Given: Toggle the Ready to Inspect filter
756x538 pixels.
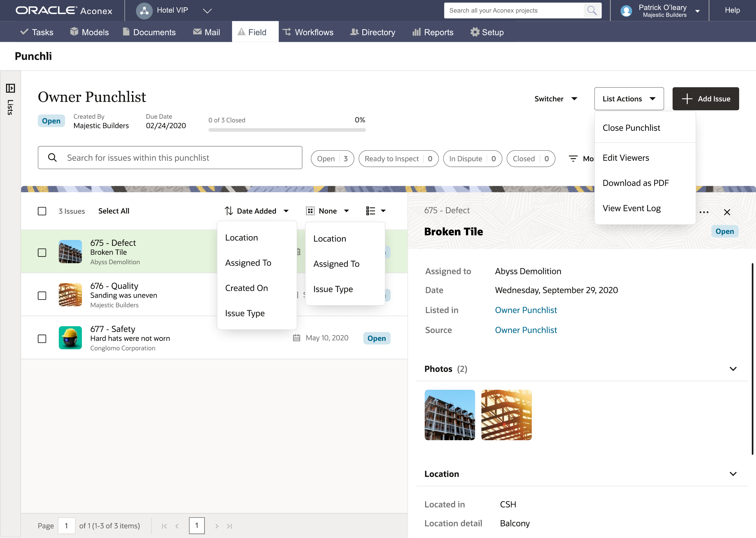Looking at the screenshot, I should 398,159.
